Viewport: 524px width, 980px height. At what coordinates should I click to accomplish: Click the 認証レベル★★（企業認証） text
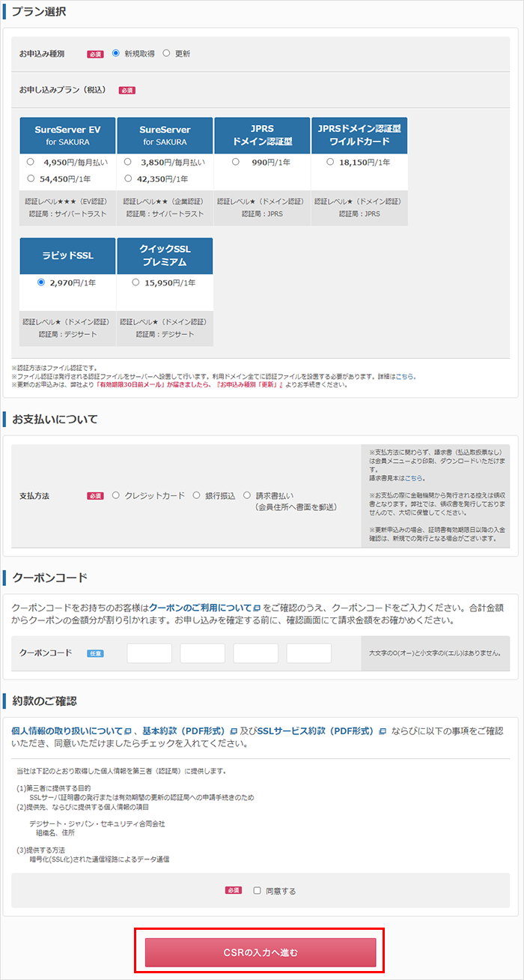[165, 202]
